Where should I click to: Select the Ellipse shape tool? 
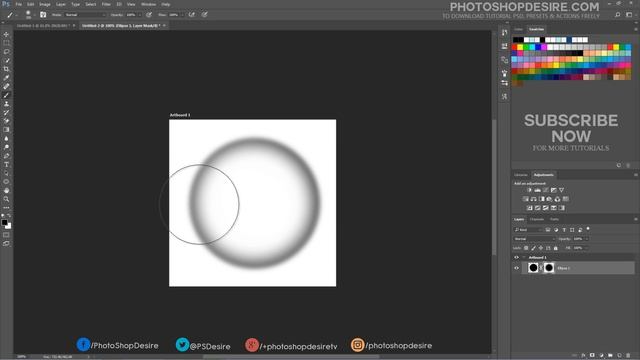pyautogui.click(x=6, y=182)
